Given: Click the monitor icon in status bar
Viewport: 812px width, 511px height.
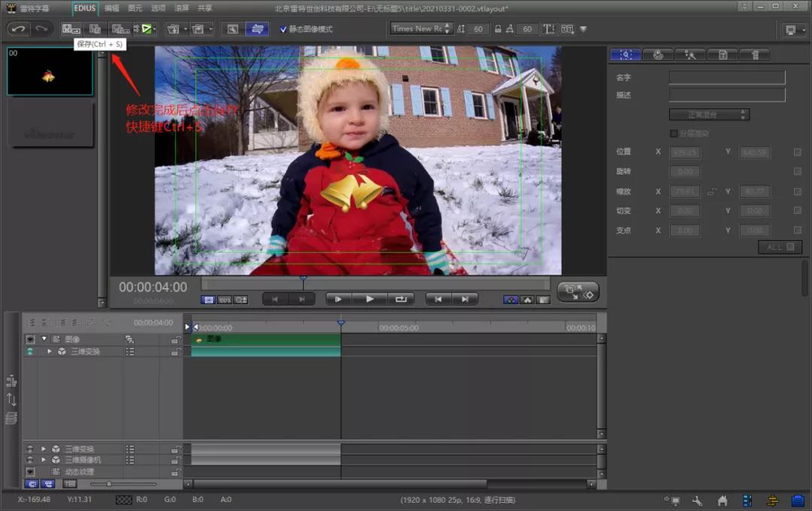Looking at the screenshot, I should coord(674,500).
